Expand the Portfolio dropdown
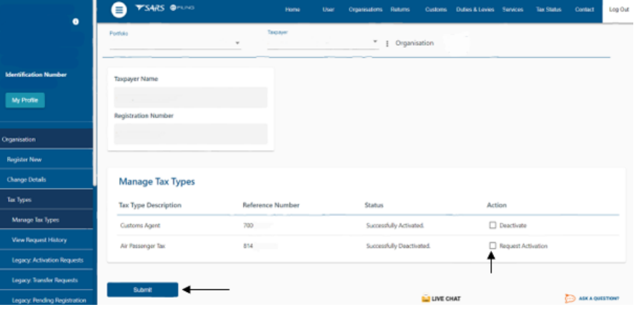 pyautogui.click(x=237, y=44)
